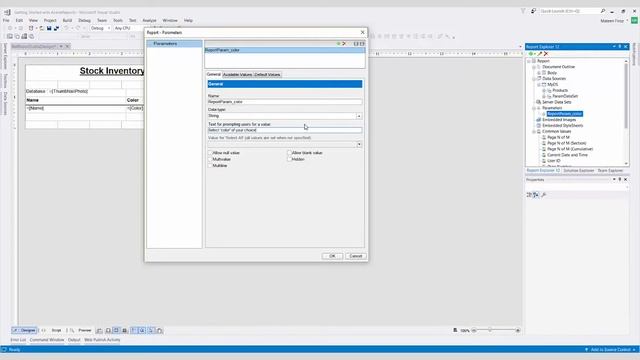This screenshot has width=640, height=360.
Task: Toggle the Hidden checkbox
Action: pyautogui.click(x=289, y=159)
